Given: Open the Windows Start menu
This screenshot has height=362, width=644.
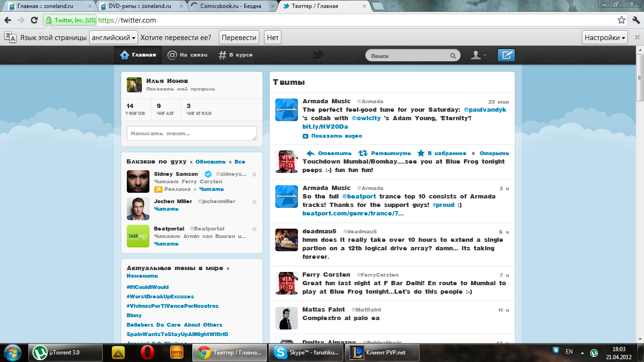Looking at the screenshot, I should 13,352.
